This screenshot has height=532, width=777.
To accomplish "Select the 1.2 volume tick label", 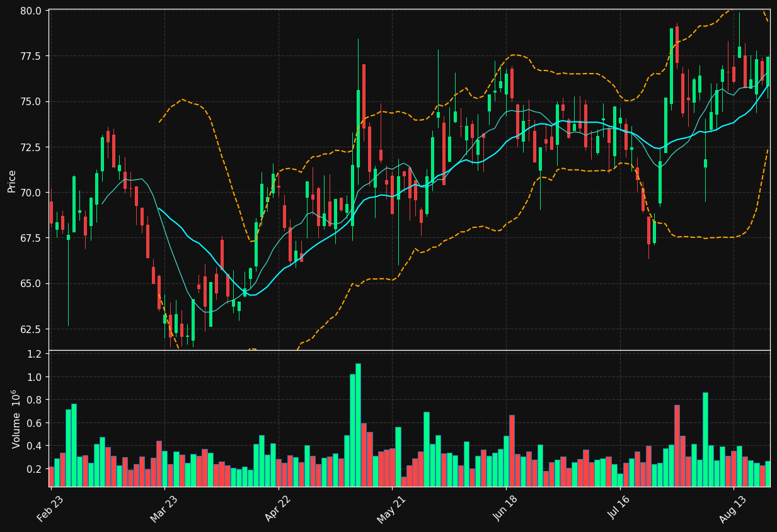I will click(35, 354).
